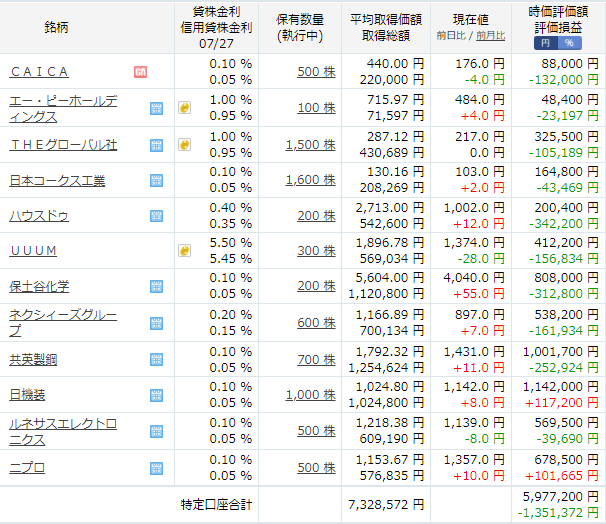Click the 600 株 holdings link

317,323
